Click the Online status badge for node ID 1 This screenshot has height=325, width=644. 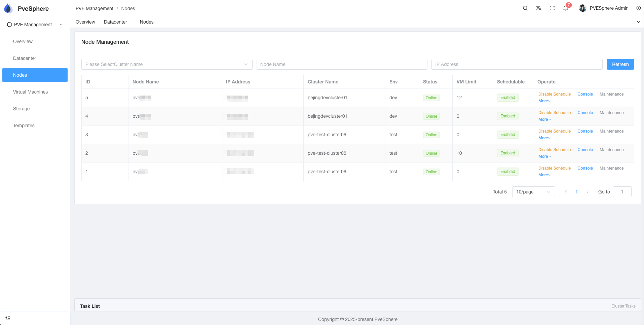431,172
